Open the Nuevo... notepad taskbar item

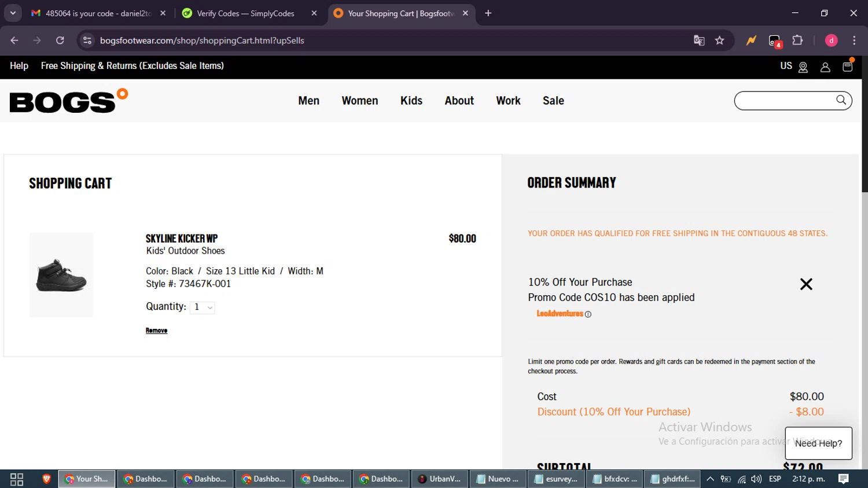tap(498, 479)
